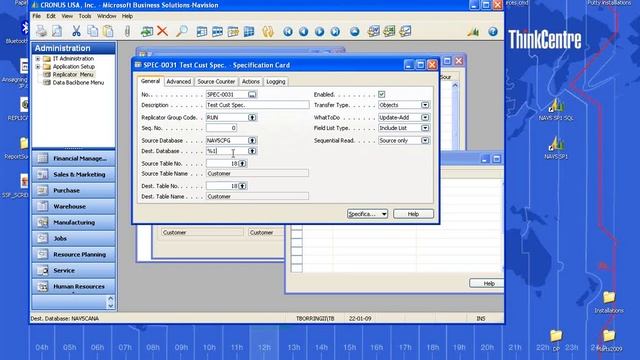Click the paperclip Links icon
The image size is (640, 360).
click(127, 31)
